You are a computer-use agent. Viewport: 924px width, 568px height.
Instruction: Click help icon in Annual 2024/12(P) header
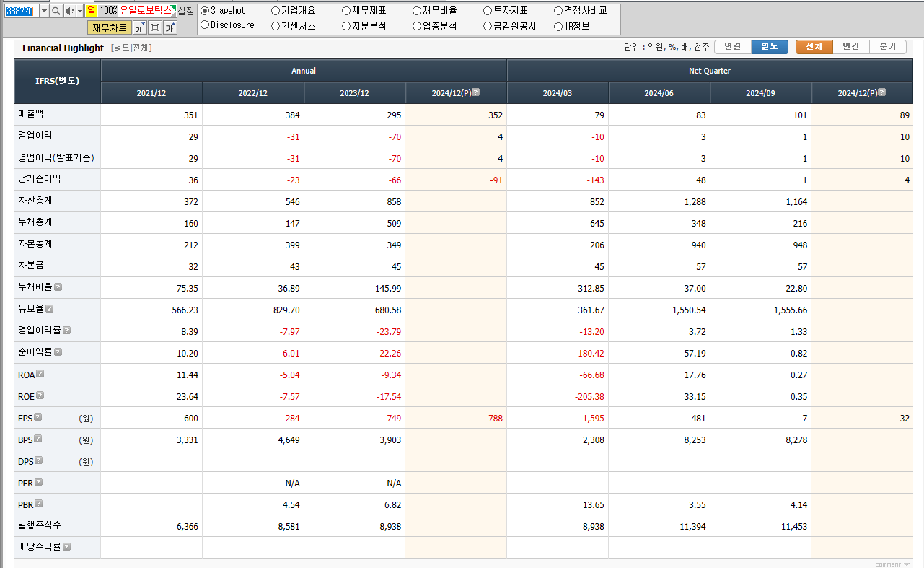coord(476,92)
